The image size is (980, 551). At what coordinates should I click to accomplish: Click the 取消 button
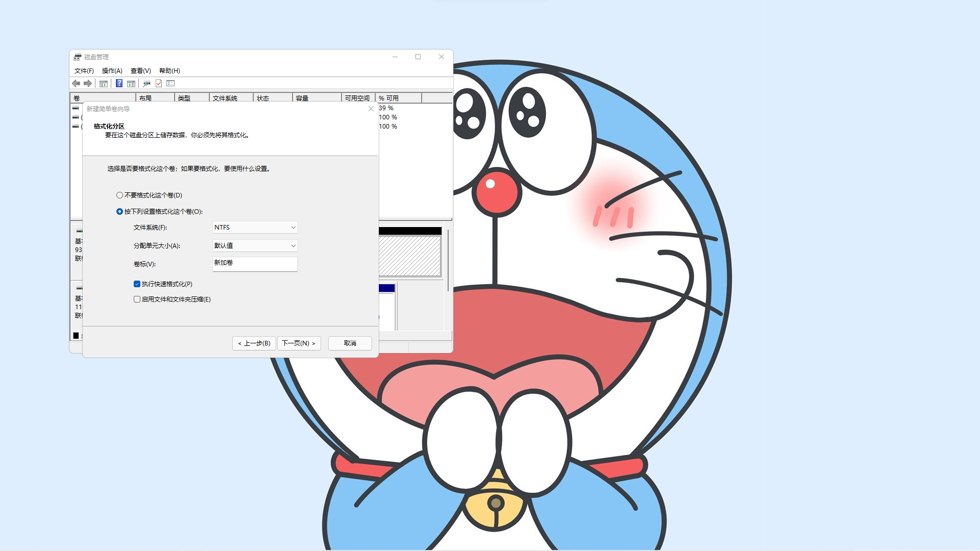click(x=350, y=343)
